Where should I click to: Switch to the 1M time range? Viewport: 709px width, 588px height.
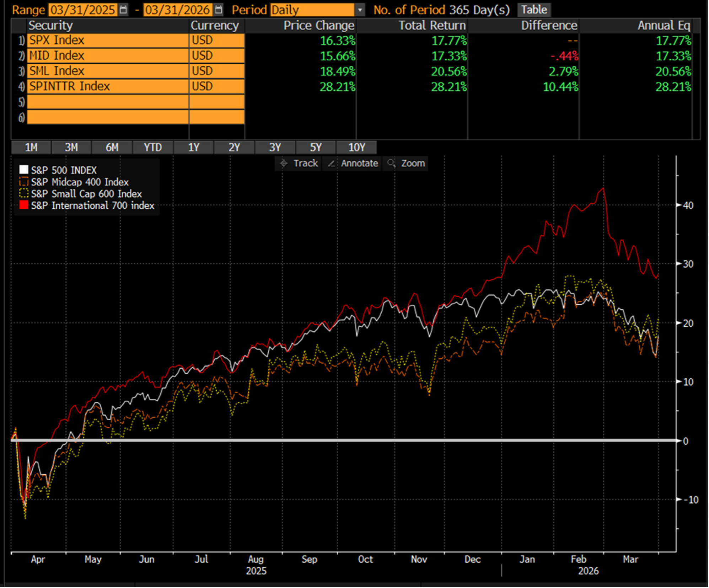click(x=31, y=147)
